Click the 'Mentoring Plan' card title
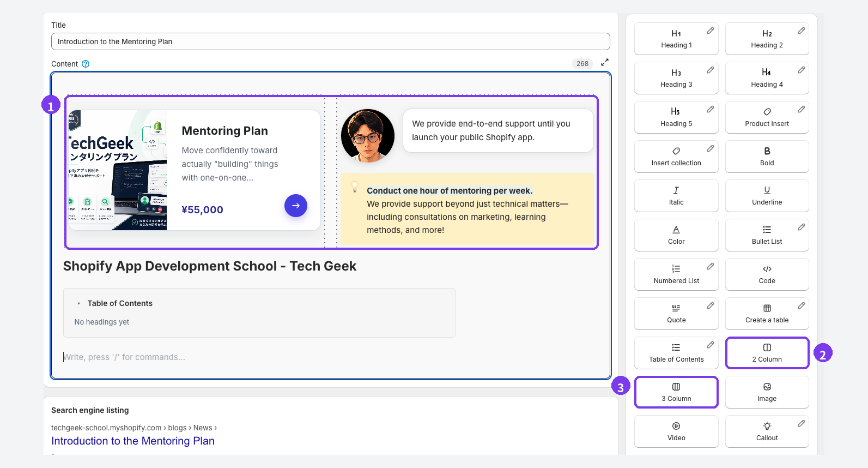The image size is (868, 468). coord(225,131)
